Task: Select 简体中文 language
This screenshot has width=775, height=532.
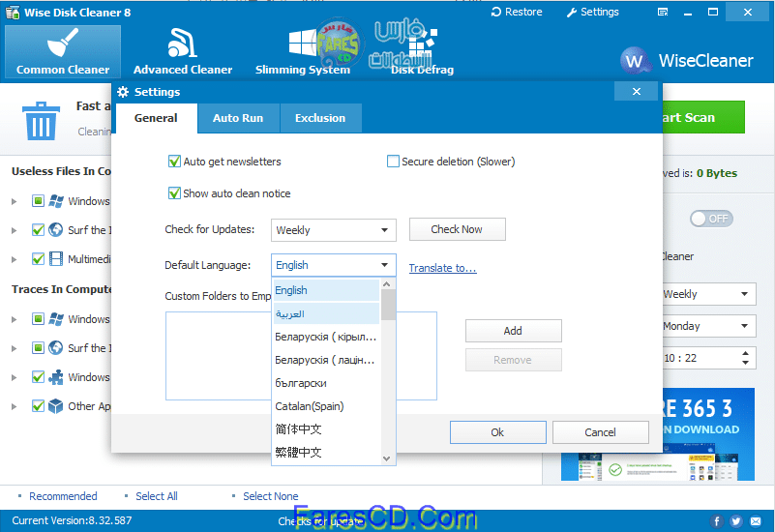Action: (327, 429)
